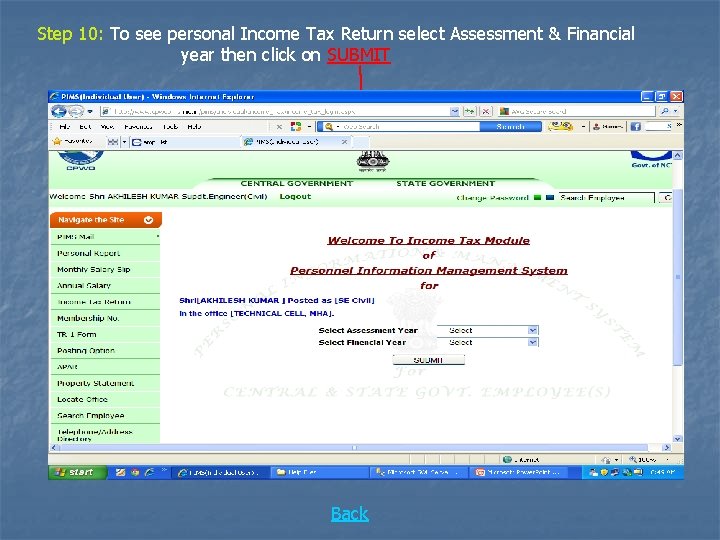This screenshot has height=540, width=720.
Task: Open TR 1 Form in sidebar
Action: point(105,334)
